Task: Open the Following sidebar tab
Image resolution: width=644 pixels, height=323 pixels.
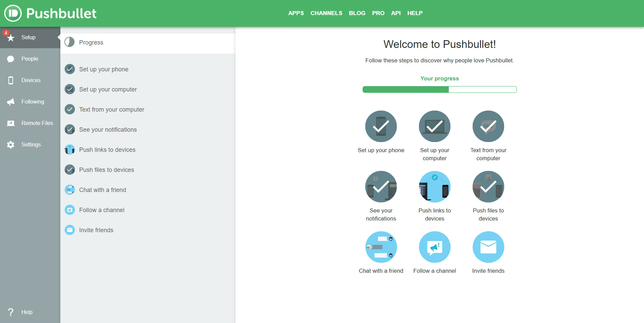Action: coord(30,102)
